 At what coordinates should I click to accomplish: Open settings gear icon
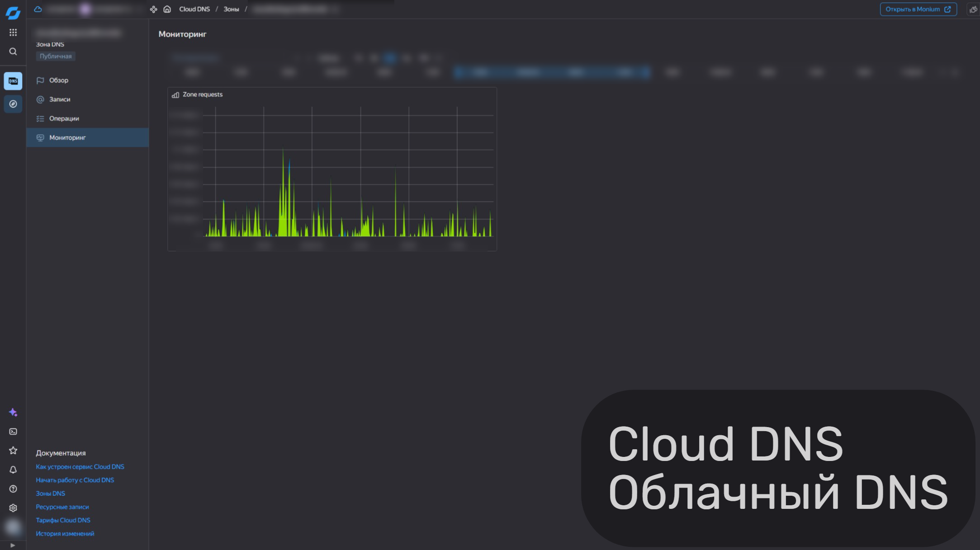tap(13, 508)
